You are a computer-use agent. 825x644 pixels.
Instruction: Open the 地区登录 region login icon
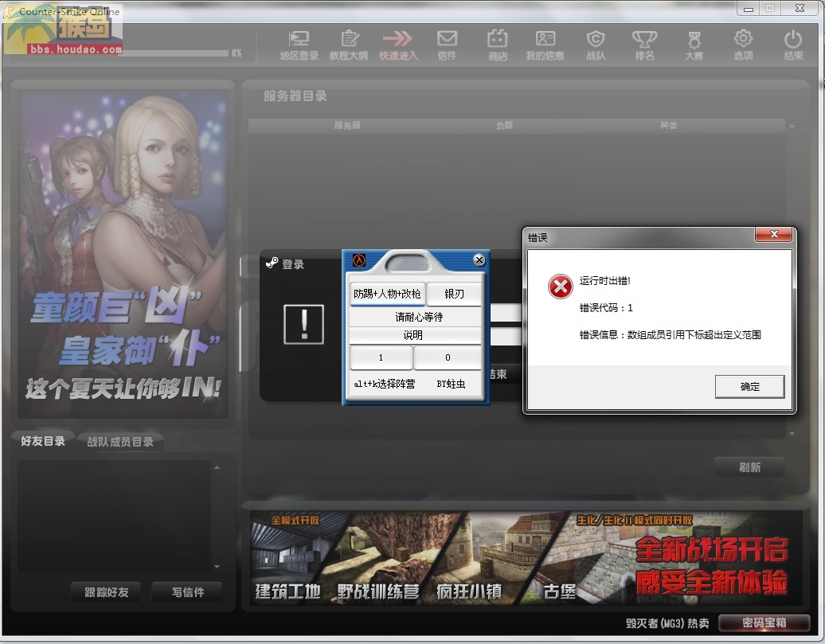[299, 45]
